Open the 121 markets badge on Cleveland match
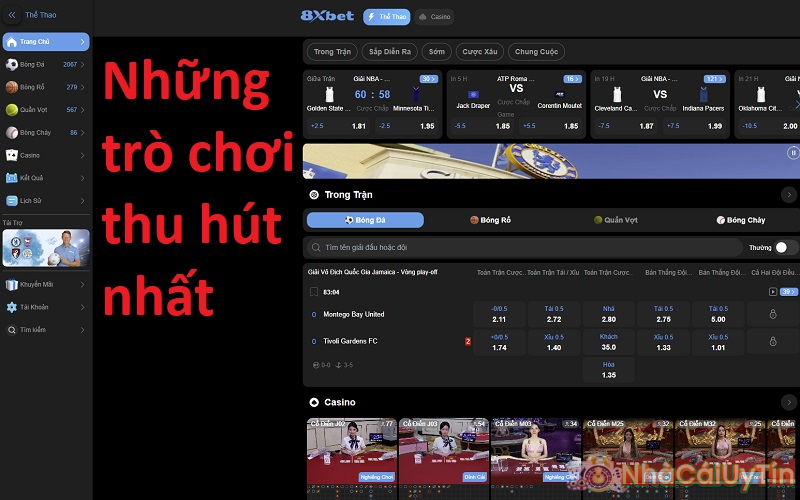The height and width of the screenshot is (500, 800). click(714, 79)
